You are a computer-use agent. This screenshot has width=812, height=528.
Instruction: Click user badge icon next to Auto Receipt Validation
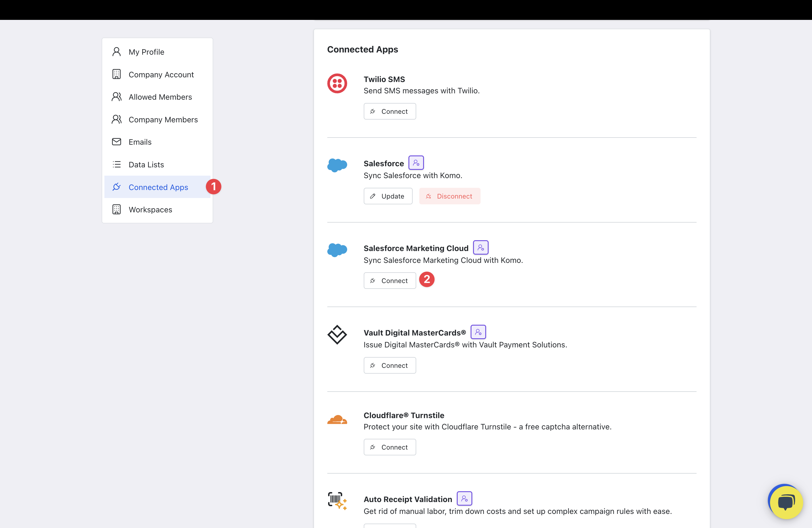coord(464,499)
